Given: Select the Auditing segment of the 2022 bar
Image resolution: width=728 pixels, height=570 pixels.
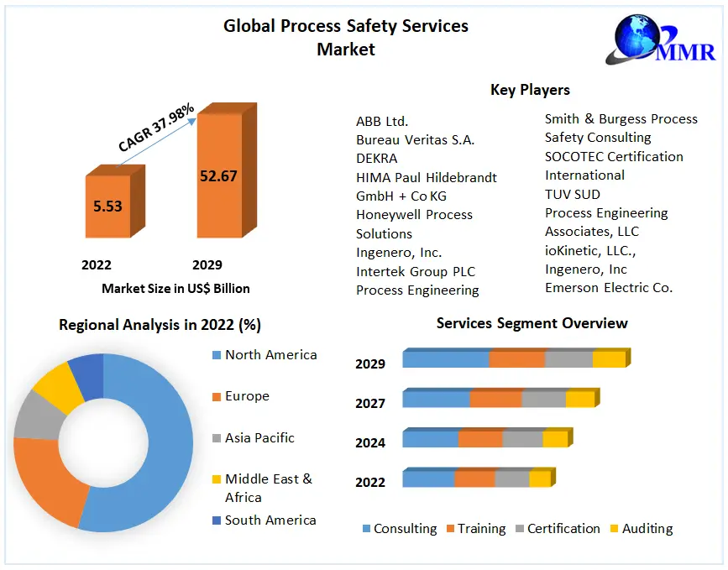Looking at the screenshot, I should pos(539,479).
